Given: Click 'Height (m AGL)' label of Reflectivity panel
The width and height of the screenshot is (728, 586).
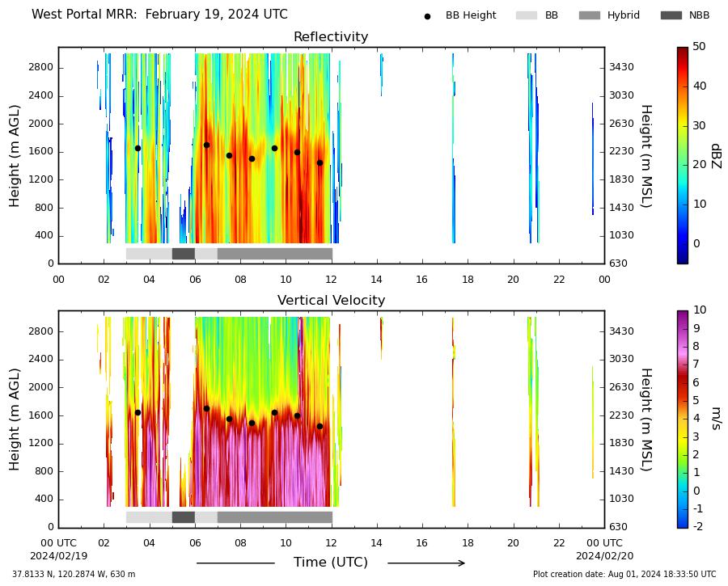Looking at the screenshot, I should pyautogui.click(x=15, y=156).
